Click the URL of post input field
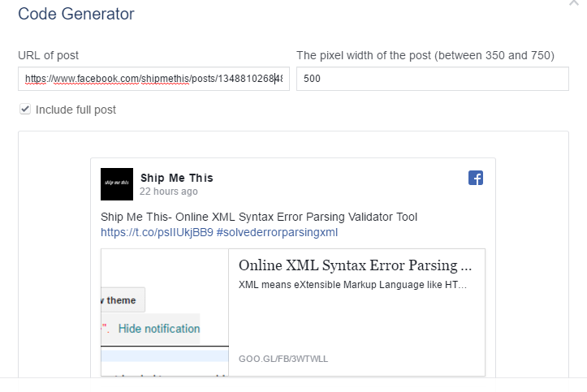 [x=154, y=79]
